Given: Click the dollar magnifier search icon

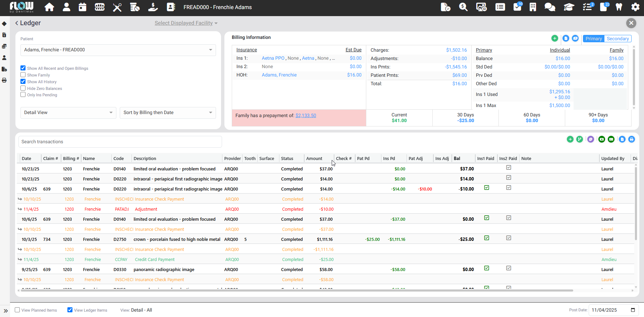Looking at the screenshot, I should [x=463, y=7].
